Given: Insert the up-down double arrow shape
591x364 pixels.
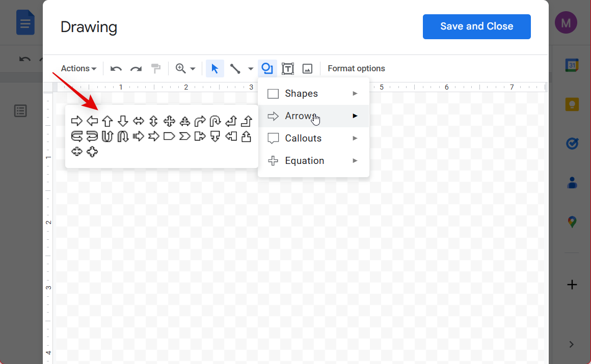Looking at the screenshot, I should pyautogui.click(x=153, y=121).
